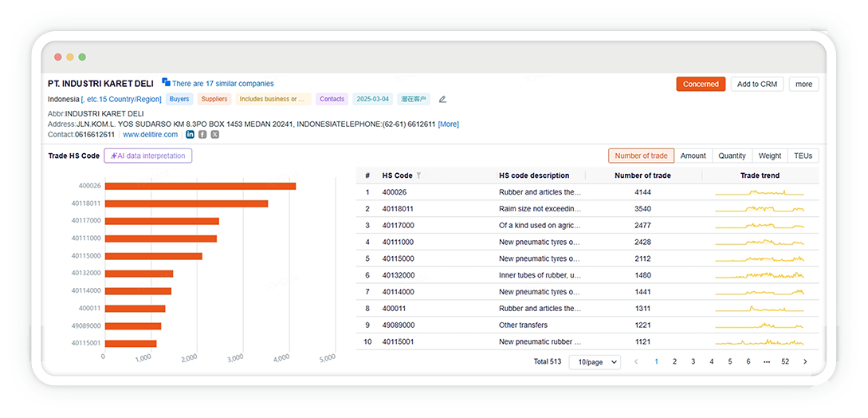
Task: Click HS code 40117000 in table
Action: pyautogui.click(x=398, y=225)
